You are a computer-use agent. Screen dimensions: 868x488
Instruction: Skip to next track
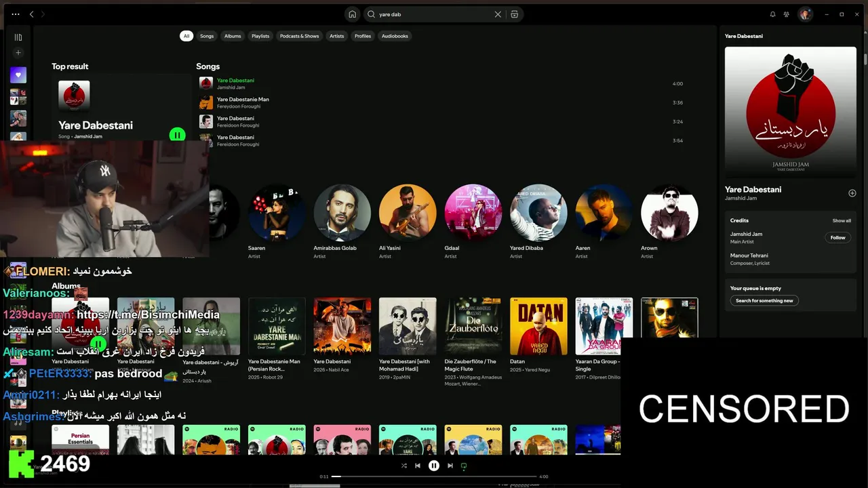(x=450, y=466)
